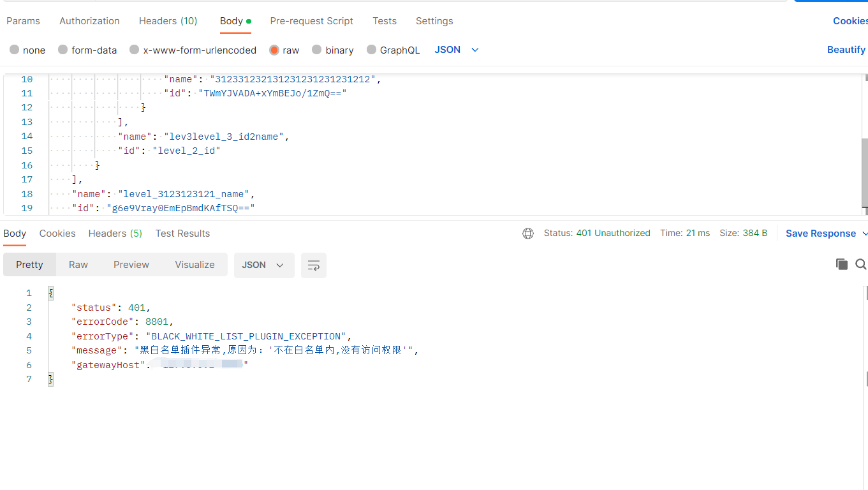Select the raw body type radio button
Image resolution: width=868 pixels, height=490 pixels.
(274, 50)
